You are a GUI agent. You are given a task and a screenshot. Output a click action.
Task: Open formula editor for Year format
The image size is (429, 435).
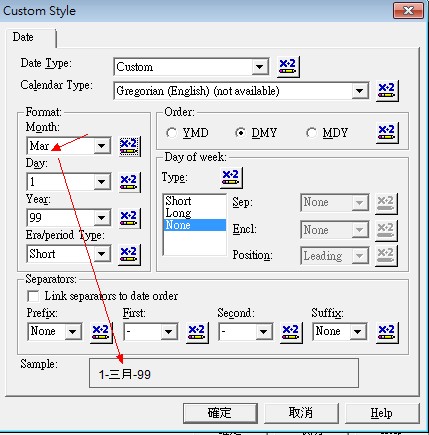(x=130, y=218)
